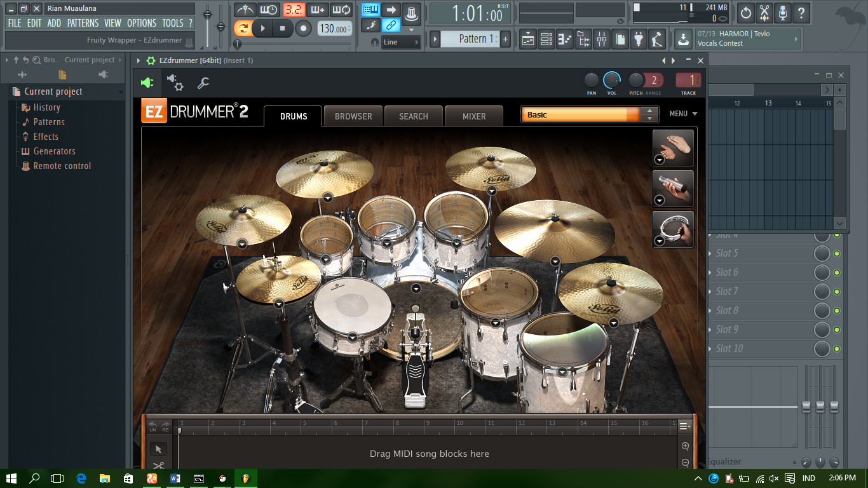Switch to the BROWSER tab
This screenshot has height=488, width=868.
[353, 116]
